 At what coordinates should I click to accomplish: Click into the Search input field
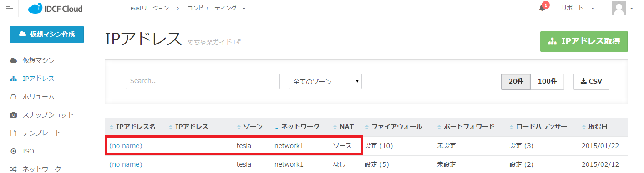203,81
